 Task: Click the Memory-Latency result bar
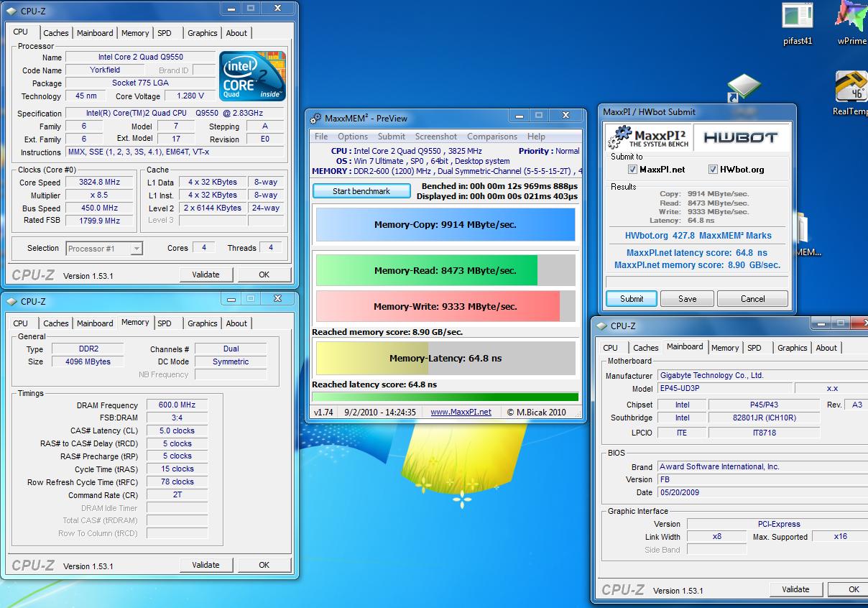tap(445, 358)
